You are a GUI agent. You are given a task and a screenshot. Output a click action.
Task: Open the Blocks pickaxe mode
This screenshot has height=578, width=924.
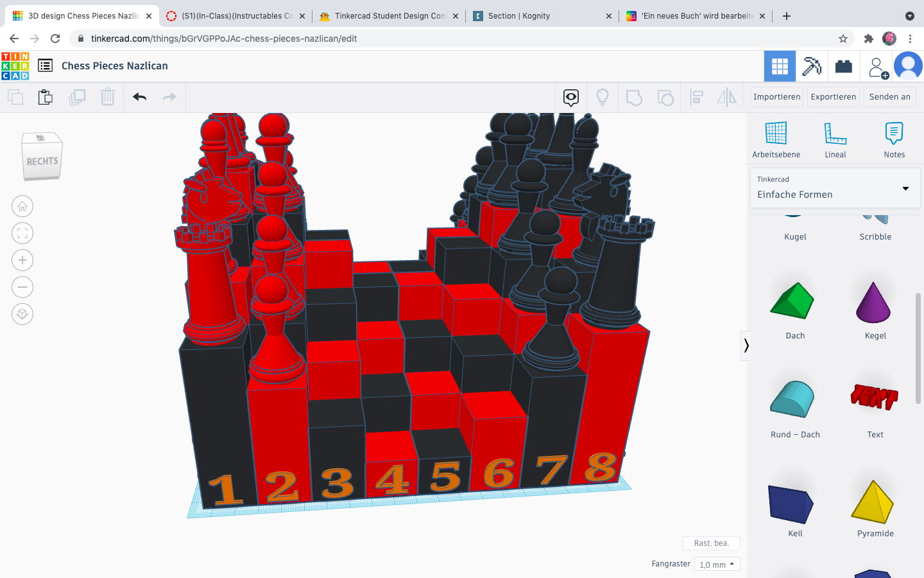pyautogui.click(x=812, y=66)
